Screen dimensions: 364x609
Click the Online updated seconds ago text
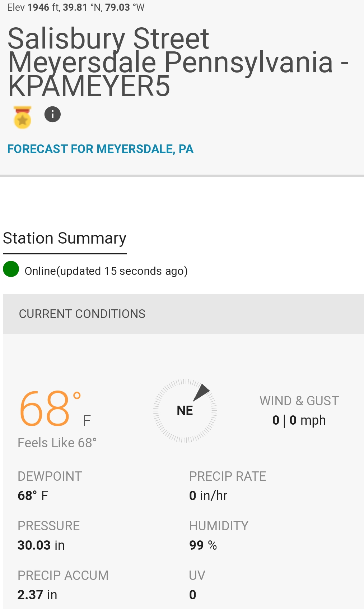pyautogui.click(x=106, y=271)
